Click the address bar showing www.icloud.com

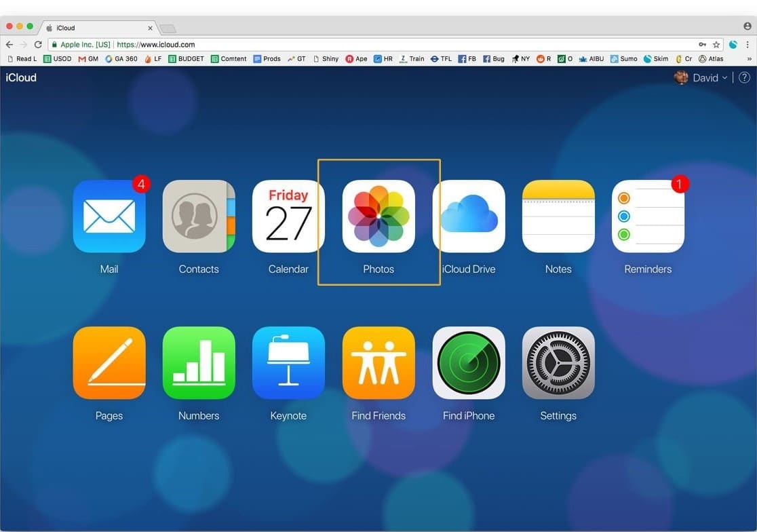[x=386, y=44]
